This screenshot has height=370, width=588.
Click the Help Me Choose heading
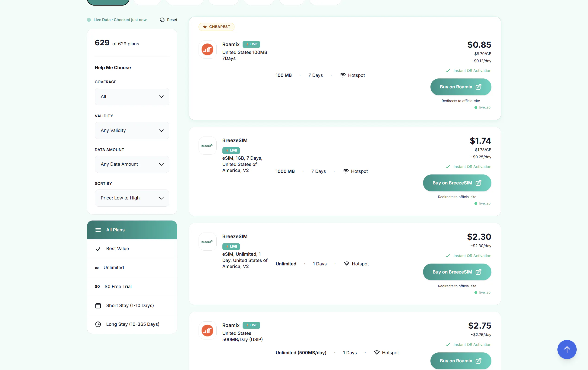click(113, 68)
